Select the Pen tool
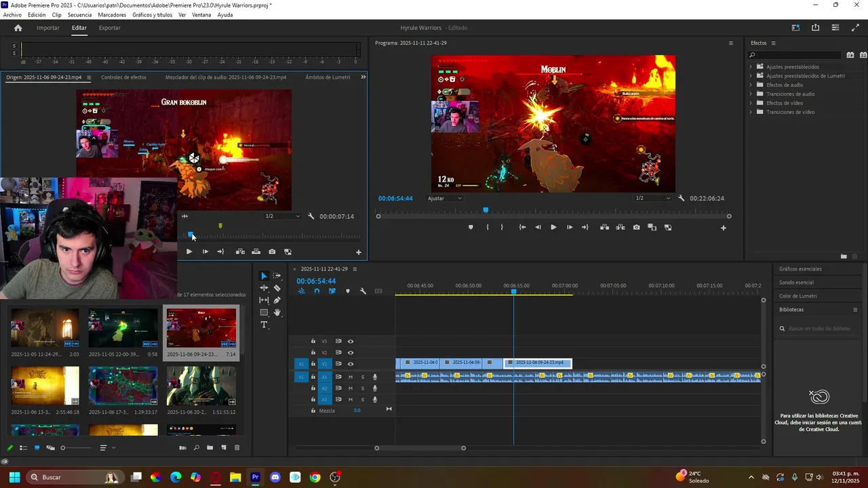The height and width of the screenshot is (488, 868). point(277,300)
